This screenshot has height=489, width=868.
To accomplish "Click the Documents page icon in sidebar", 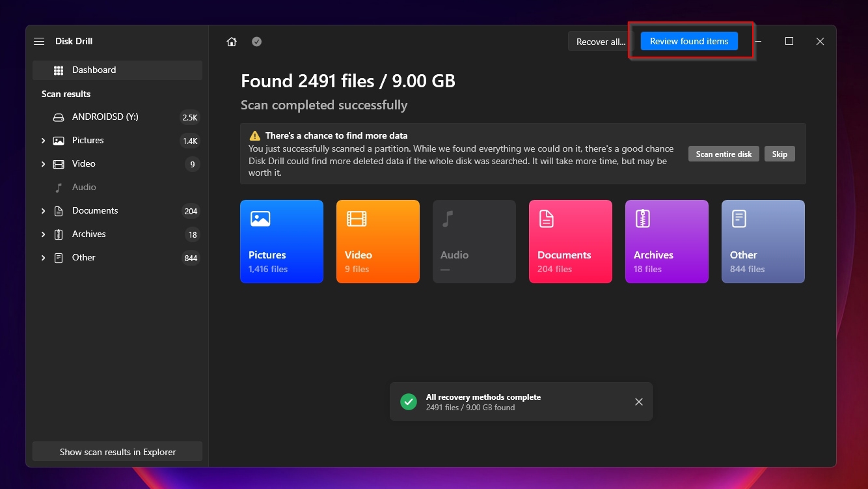I will 59,211.
